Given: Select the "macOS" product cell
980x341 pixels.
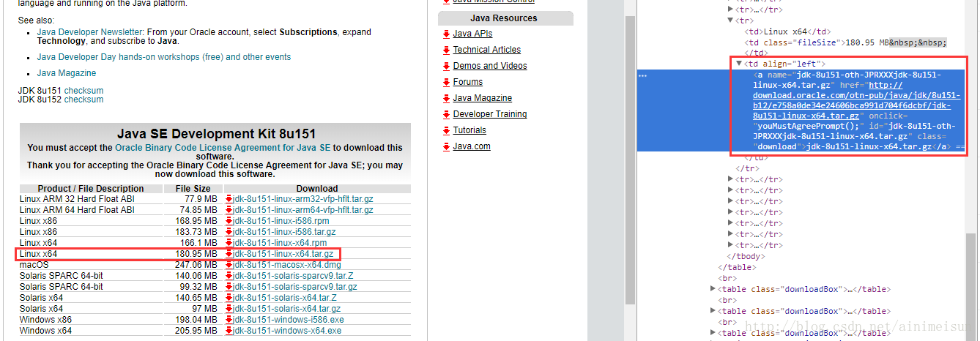Looking at the screenshot, I should pyautogui.click(x=34, y=265).
